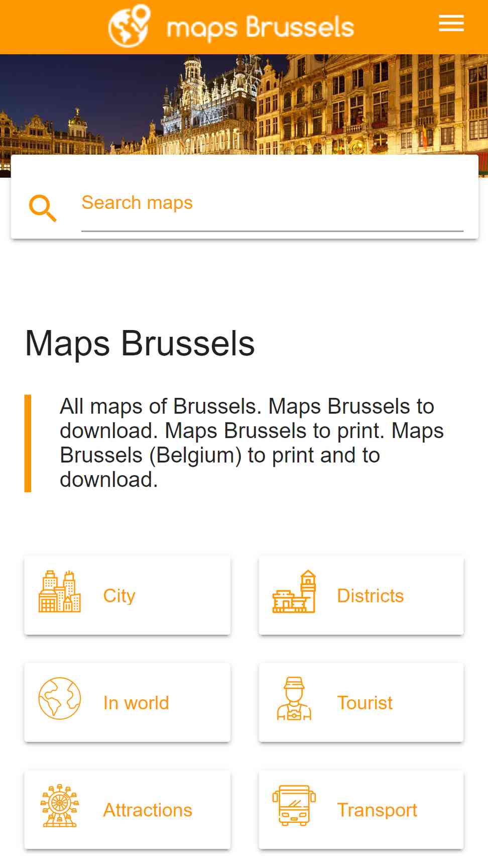Click the Grand Place banner photo
488x868 pixels.
click(244, 104)
